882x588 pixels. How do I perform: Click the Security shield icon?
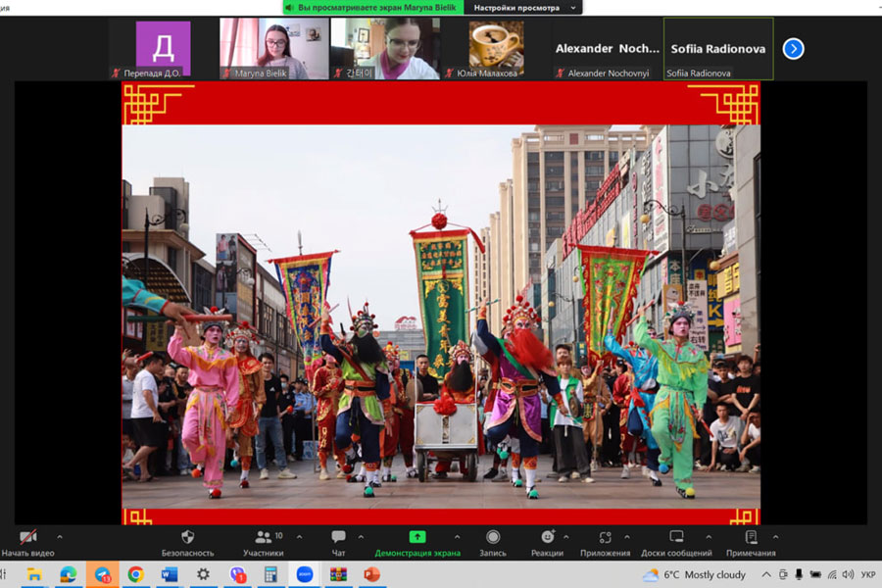pyautogui.click(x=187, y=538)
